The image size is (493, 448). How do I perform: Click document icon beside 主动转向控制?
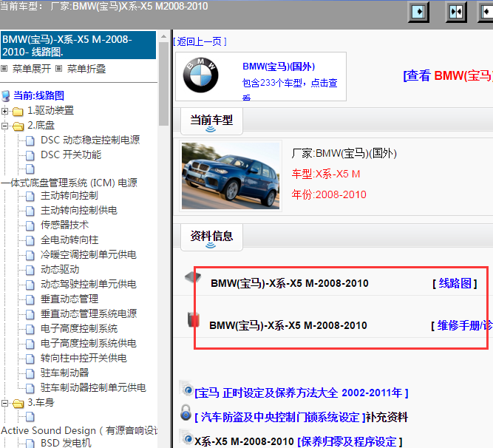click(30, 196)
